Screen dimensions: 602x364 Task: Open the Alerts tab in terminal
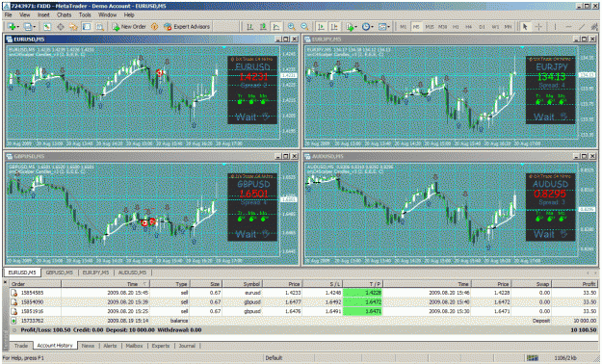pos(110,346)
